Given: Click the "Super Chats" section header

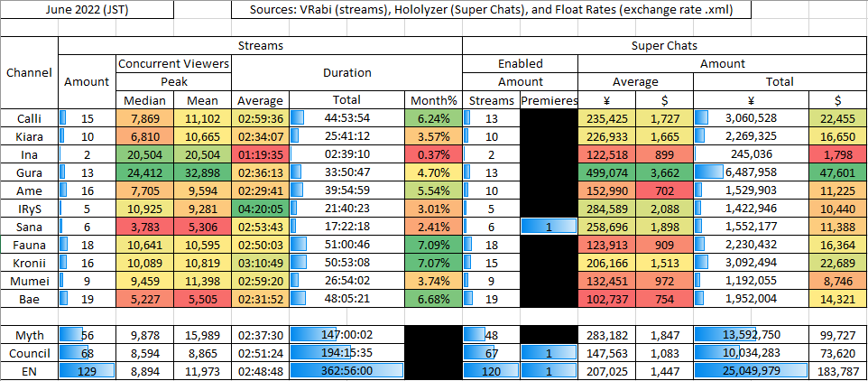Looking at the screenshot, I should pos(663,44).
